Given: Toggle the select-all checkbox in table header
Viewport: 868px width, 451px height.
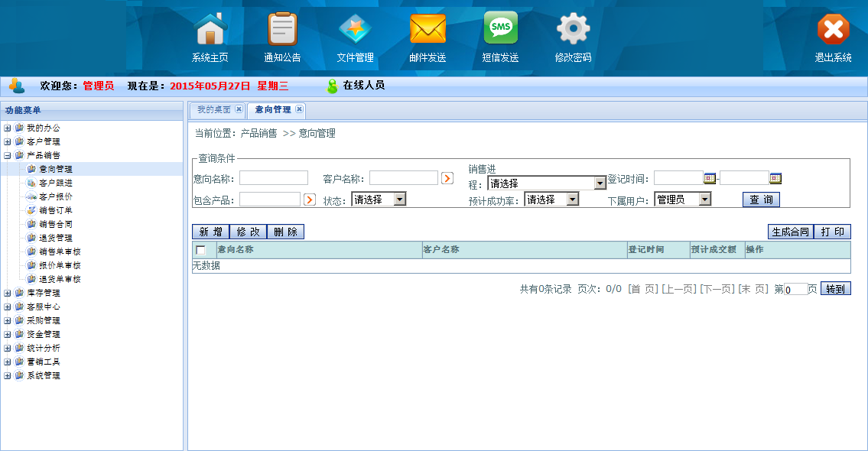Looking at the screenshot, I should (200, 250).
